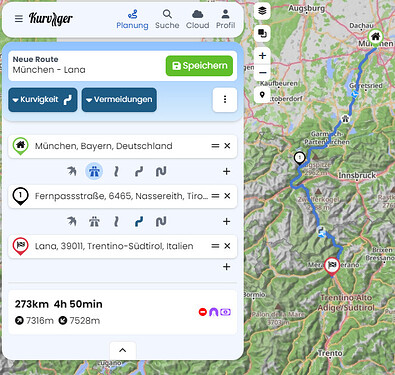395x375 pixels.
Task: Remove the München waypoint
Action: tap(227, 146)
